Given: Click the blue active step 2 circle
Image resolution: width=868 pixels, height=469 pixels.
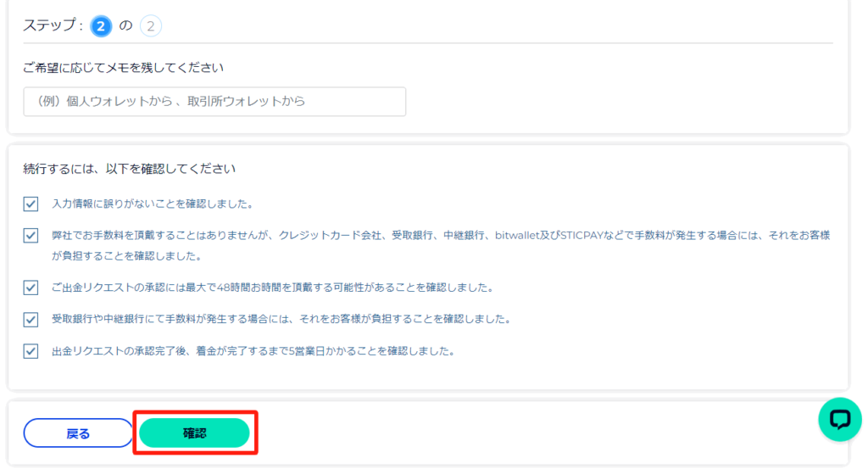Looking at the screenshot, I should (102, 26).
